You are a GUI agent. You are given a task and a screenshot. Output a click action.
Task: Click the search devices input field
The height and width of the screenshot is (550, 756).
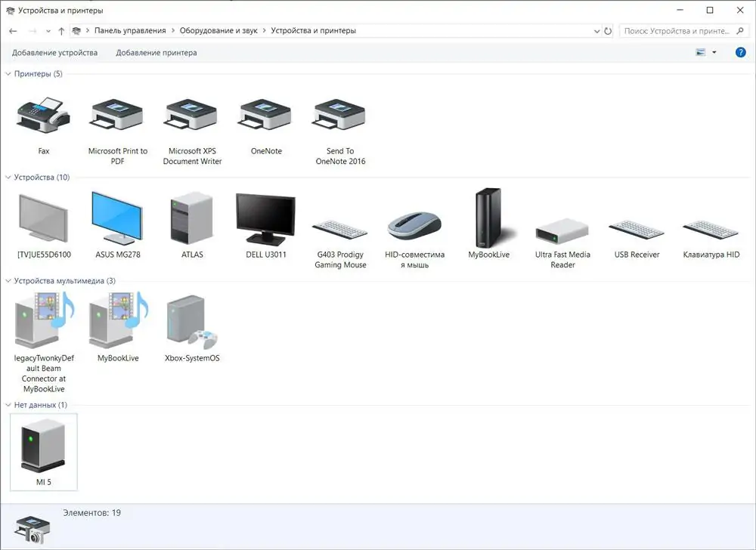coord(677,31)
